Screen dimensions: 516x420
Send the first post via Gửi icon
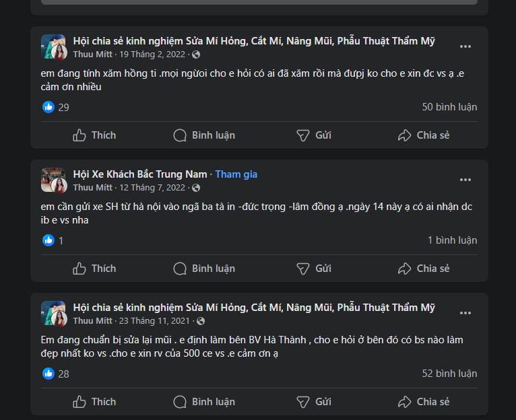click(304, 135)
